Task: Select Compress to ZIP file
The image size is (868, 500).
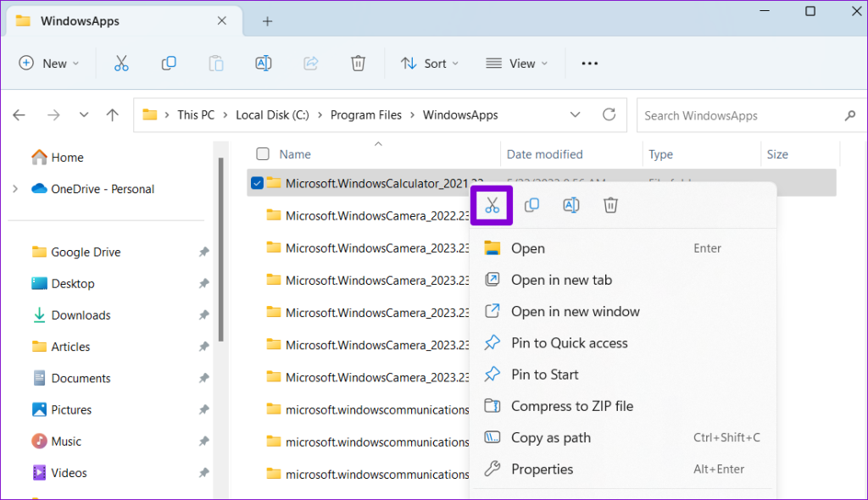Action: tap(622, 406)
